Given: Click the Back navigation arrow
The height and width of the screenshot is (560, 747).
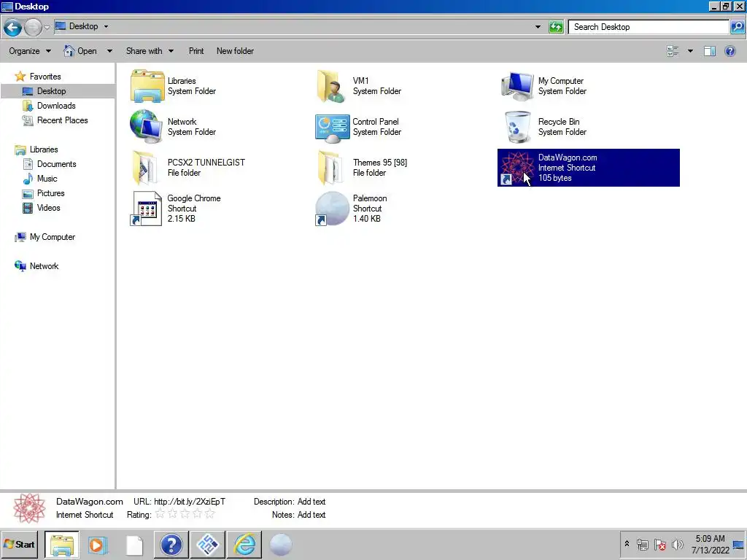Looking at the screenshot, I should coord(13,27).
